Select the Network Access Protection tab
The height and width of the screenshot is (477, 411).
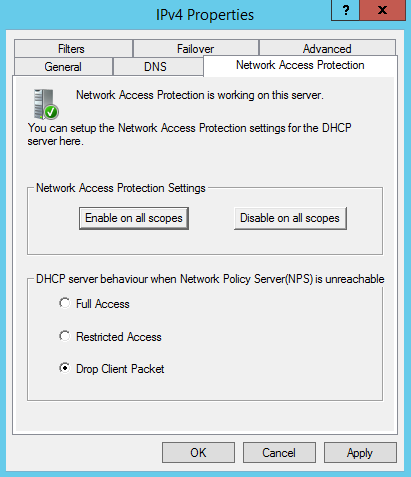click(x=300, y=65)
